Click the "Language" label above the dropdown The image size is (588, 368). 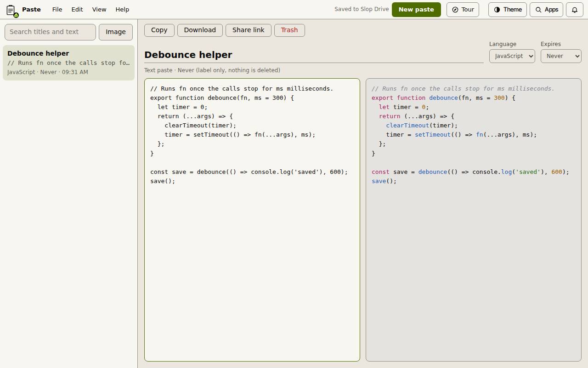click(503, 44)
